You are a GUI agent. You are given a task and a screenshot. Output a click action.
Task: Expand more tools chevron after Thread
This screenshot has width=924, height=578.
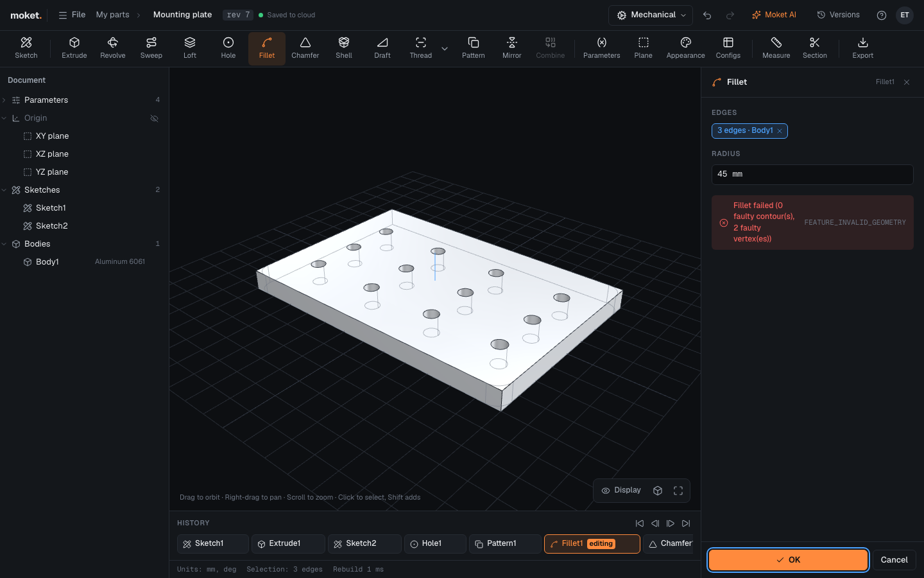(445, 49)
